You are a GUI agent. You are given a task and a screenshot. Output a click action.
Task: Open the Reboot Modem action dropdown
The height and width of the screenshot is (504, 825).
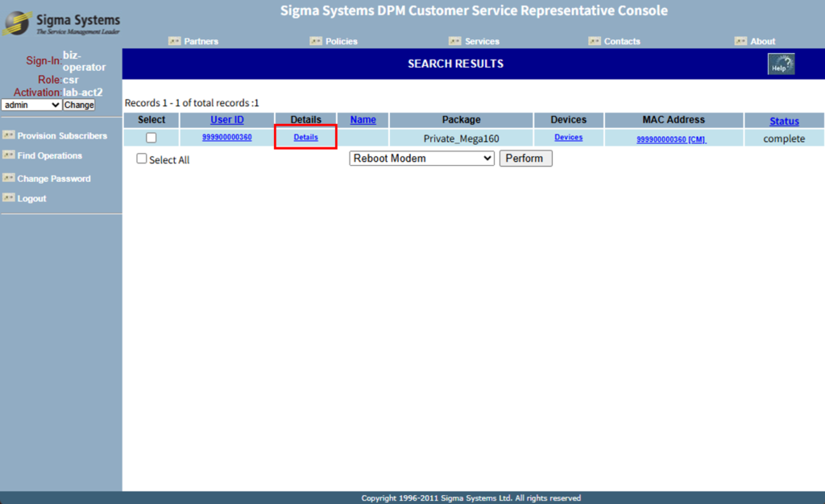click(x=422, y=159)
